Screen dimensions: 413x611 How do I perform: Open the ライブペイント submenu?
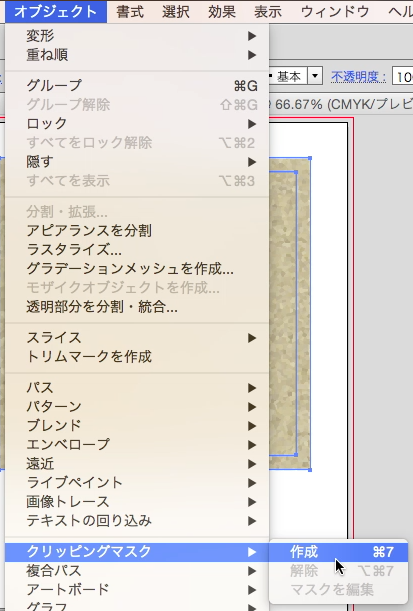[137, 483]
